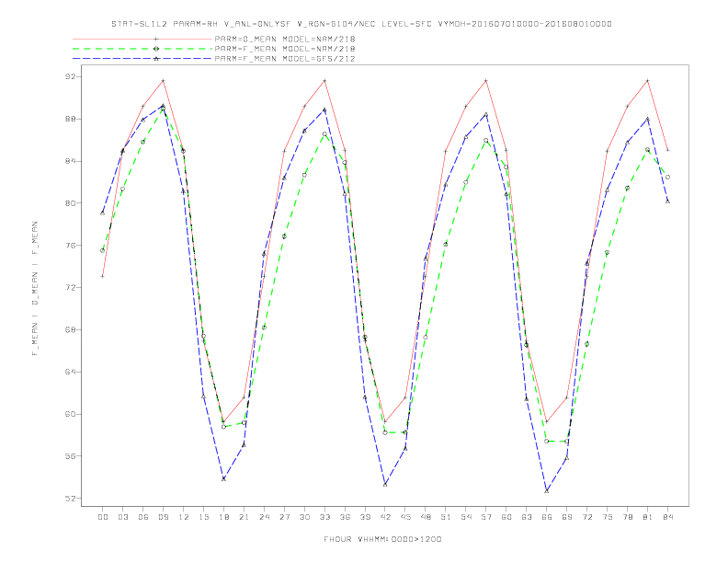The width and height of the screenshot is (728, 563).
Task: Click x-axis tick label 42
Action: [x=385, y=517]
